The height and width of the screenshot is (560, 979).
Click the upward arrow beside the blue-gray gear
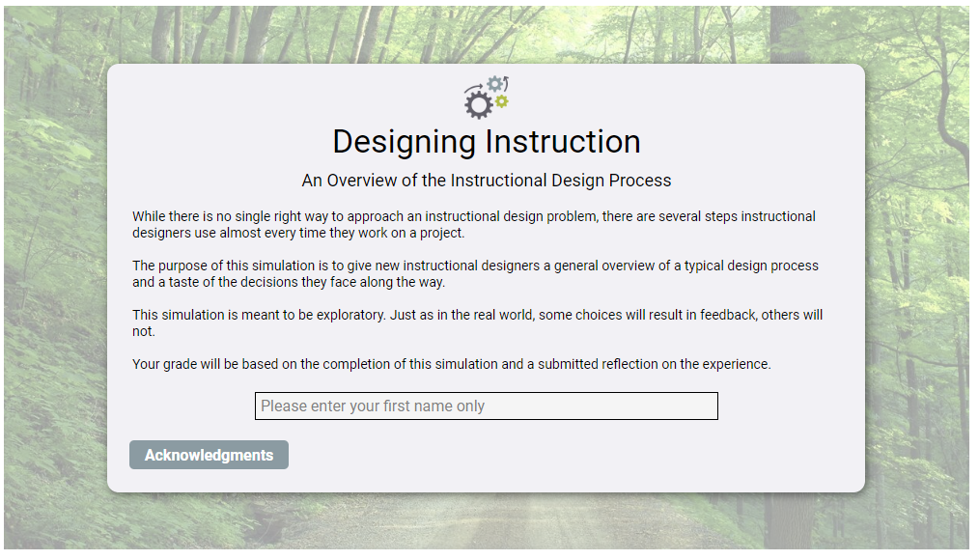[506, 82]
